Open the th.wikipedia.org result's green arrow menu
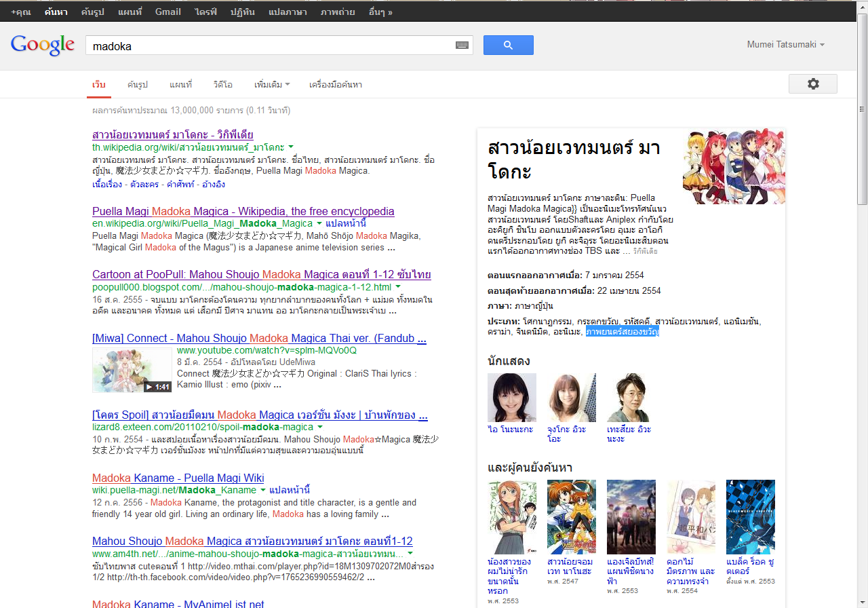The image size is (868, 608). coord(290,147)
